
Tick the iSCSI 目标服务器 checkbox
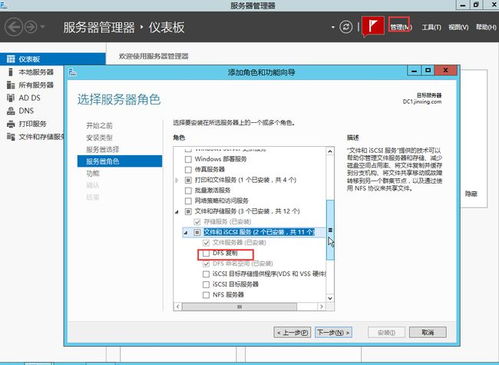pyautogui.click(x=206, y=285)
